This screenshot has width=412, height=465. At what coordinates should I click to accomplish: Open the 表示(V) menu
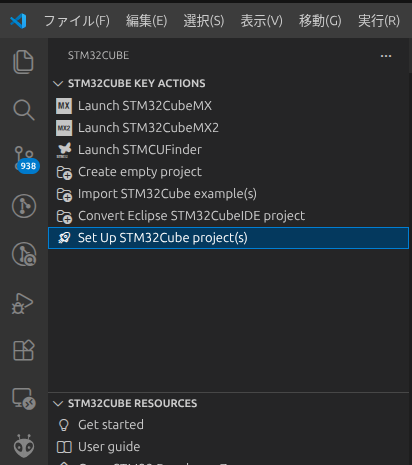click(262, 21)
